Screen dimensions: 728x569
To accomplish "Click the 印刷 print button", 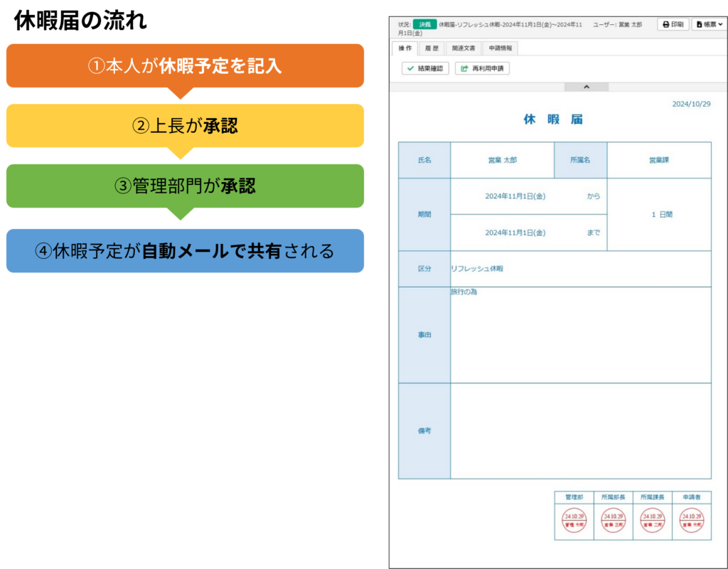I will (672, 24).
